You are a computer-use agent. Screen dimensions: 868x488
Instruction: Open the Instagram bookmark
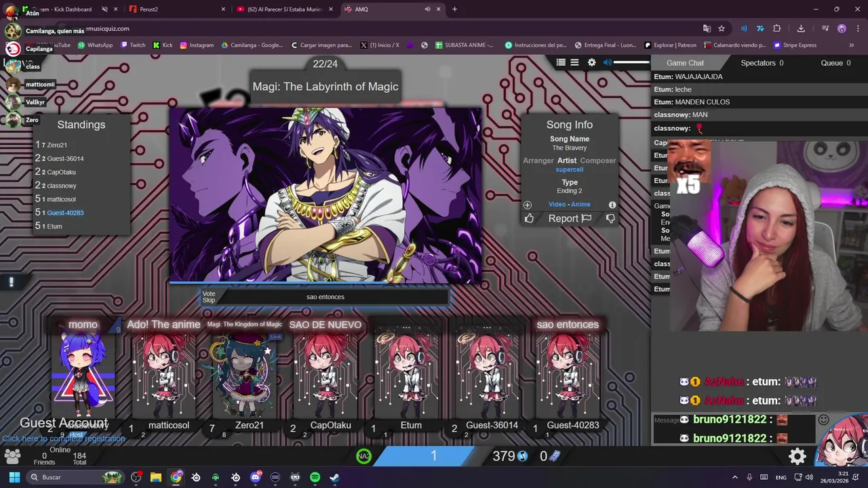(x=197, y=45)
